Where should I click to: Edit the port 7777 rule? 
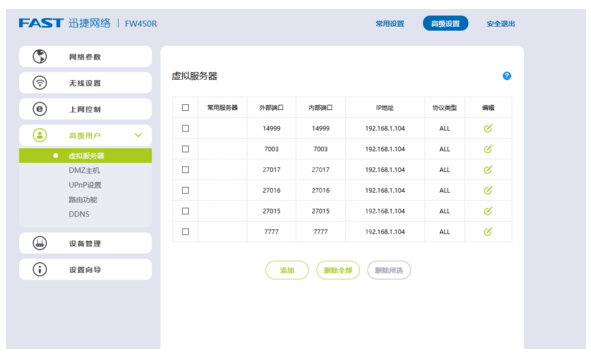(x=488, y=231)
